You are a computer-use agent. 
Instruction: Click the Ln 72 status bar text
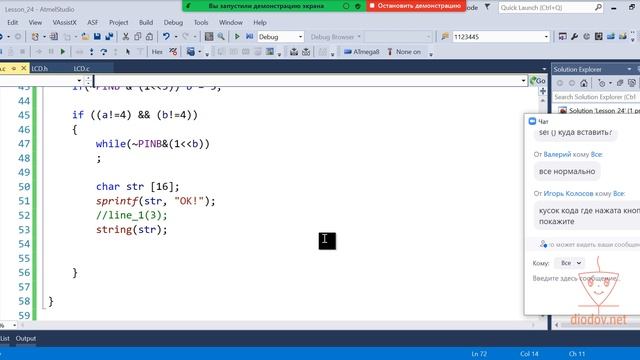pos(479,354)
